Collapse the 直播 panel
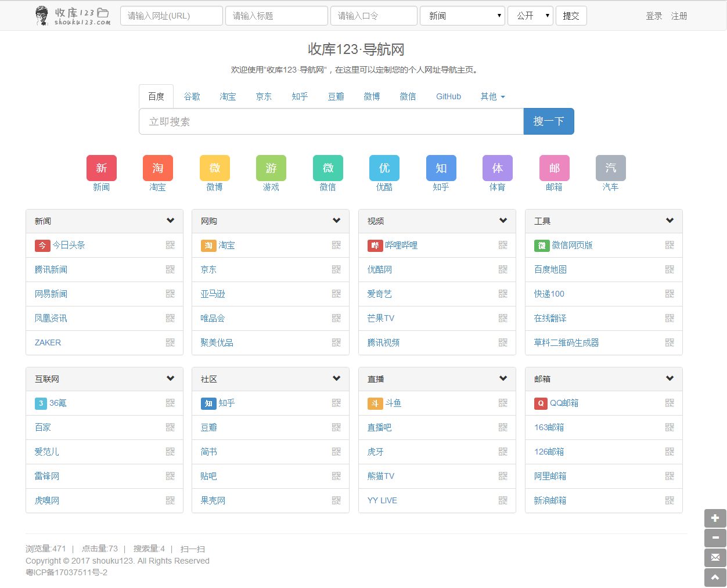 tap(503, 378)
